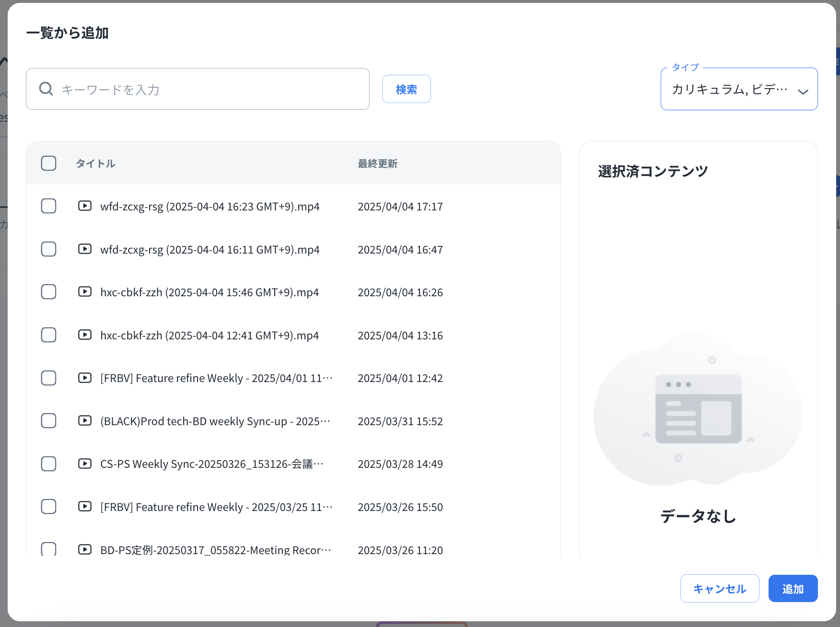Screen dimensions: 840x627
Task: Click video icon beside (BLACK)Prod tech-BD weekly
Action: [85, 421]
